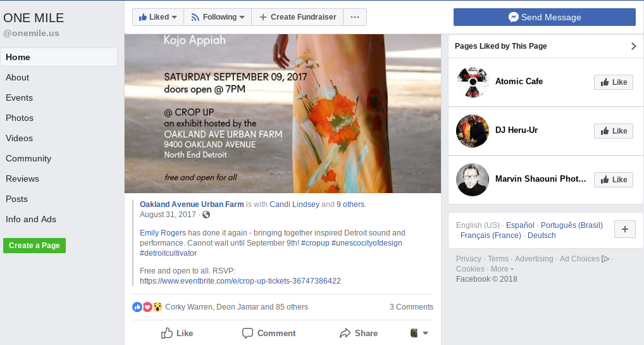Open the Following dropdown menu
The width and height of the screenshot is (644, 345).
(x=218, y=17)
